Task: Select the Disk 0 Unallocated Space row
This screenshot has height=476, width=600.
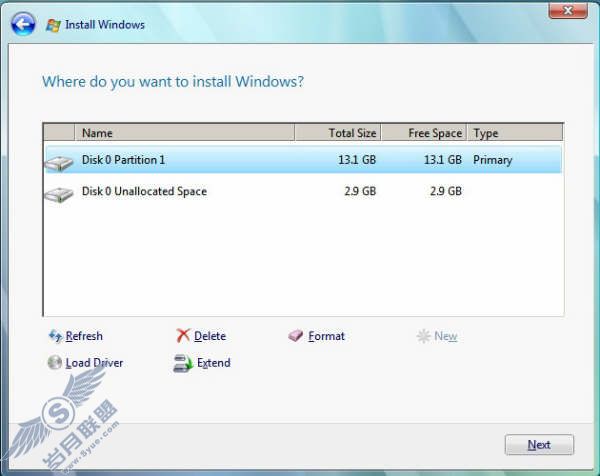Action: click(303, 191)
